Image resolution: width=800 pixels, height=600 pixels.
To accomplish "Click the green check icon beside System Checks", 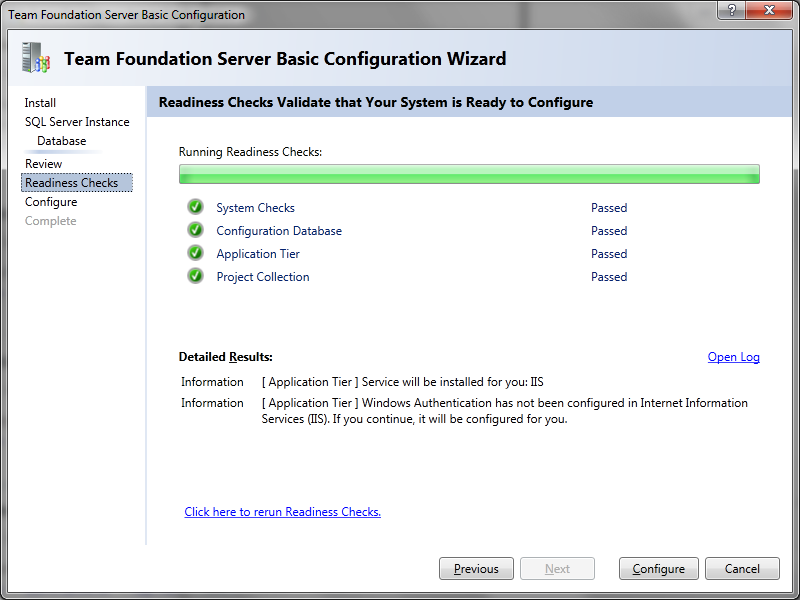I will pos(195,207).
